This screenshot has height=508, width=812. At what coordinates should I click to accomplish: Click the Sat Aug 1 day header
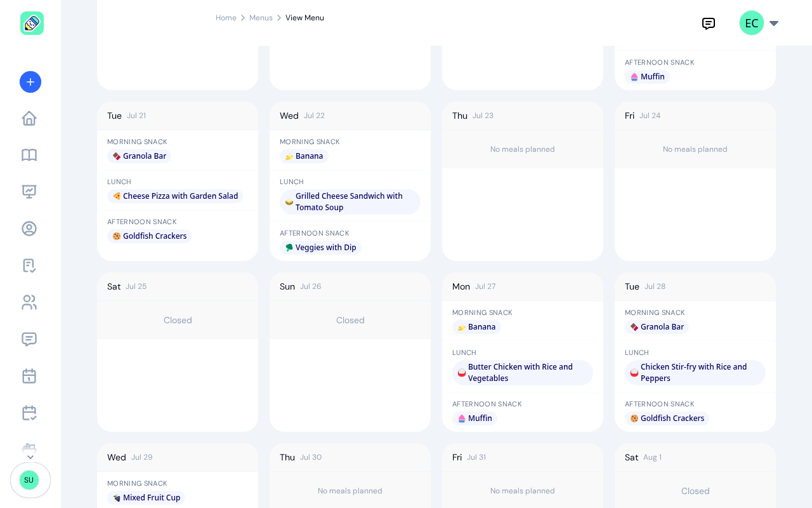pyautogui.click(x=695, y=457)
